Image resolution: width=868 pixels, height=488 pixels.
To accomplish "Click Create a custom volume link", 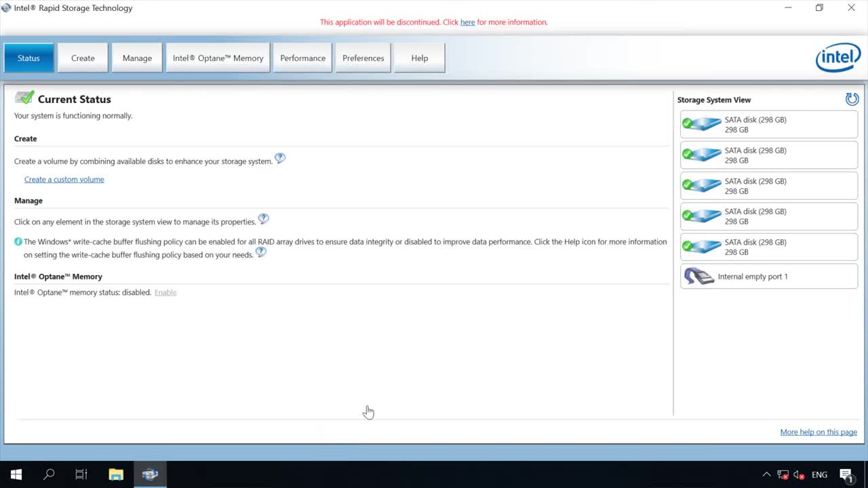I will 64,180.
